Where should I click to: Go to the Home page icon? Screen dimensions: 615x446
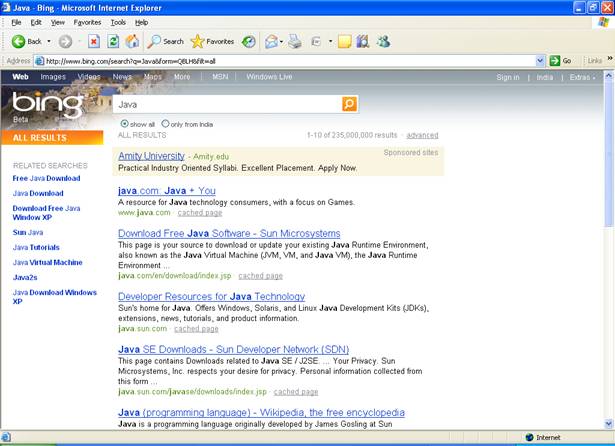tap(132, 41)
